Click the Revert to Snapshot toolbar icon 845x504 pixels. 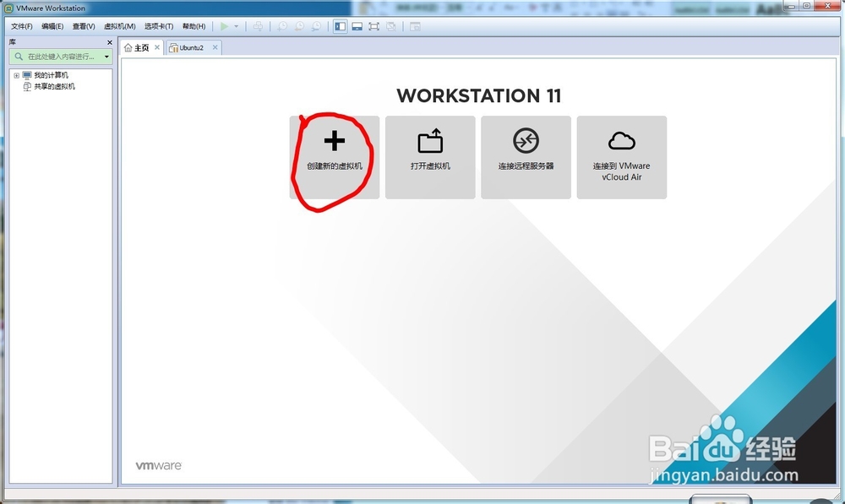299,26
